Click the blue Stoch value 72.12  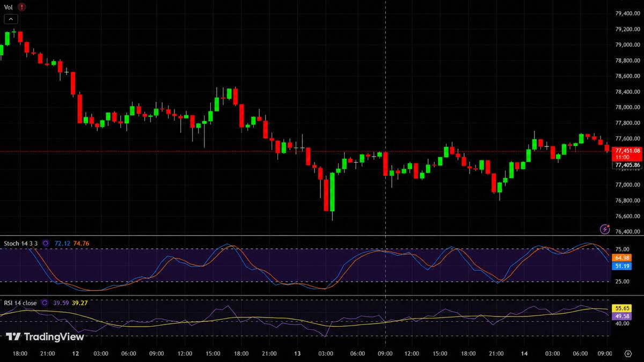tap(61, 243)
